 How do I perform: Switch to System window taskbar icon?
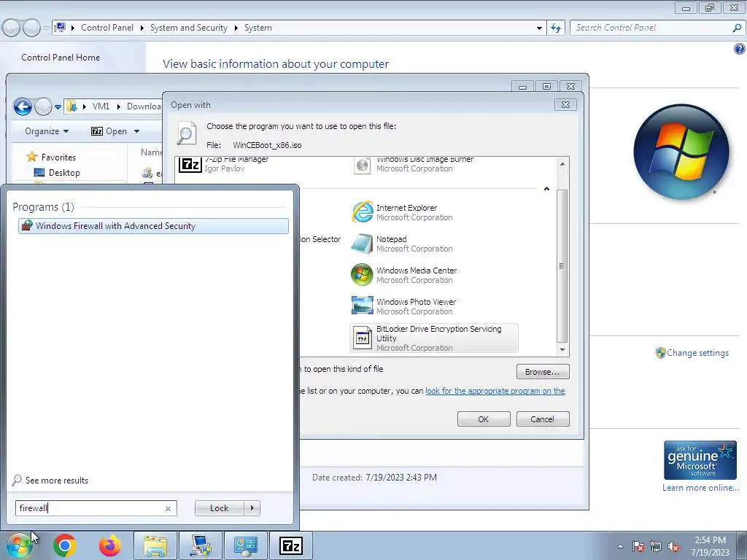pyautogui.click(x=201, y=545)
